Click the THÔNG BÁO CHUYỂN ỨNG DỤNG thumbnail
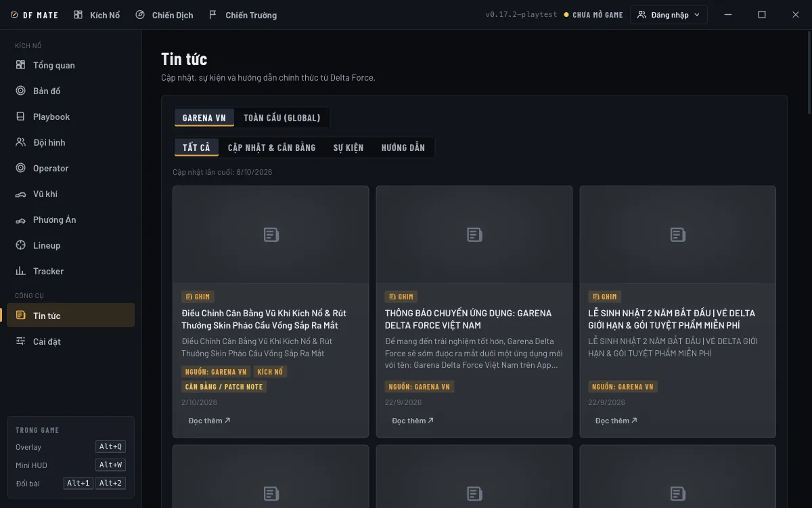 click(474, 234)
